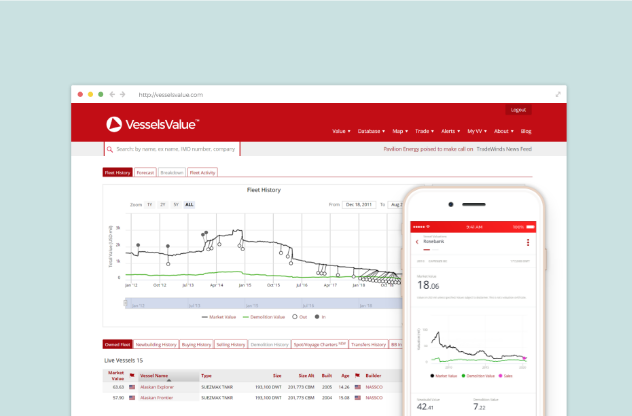Image resolution: width=632 pixels, height=416 pixels.
Task: Select the Owned Fleet tab
Action: [118, 345]
